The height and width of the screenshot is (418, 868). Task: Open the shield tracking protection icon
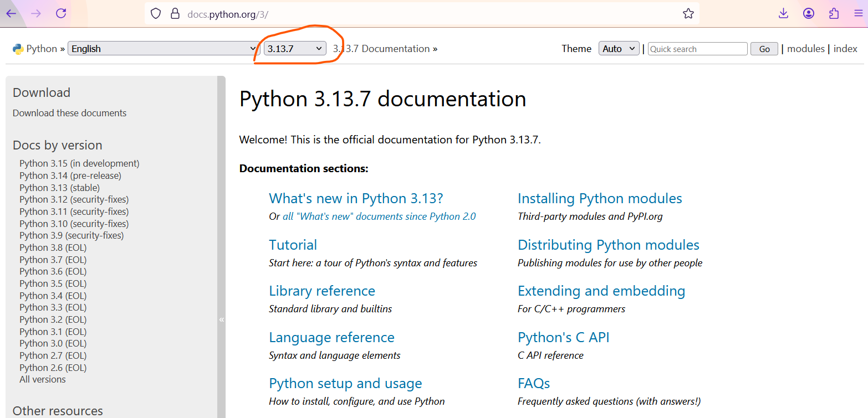pos(156,14)
